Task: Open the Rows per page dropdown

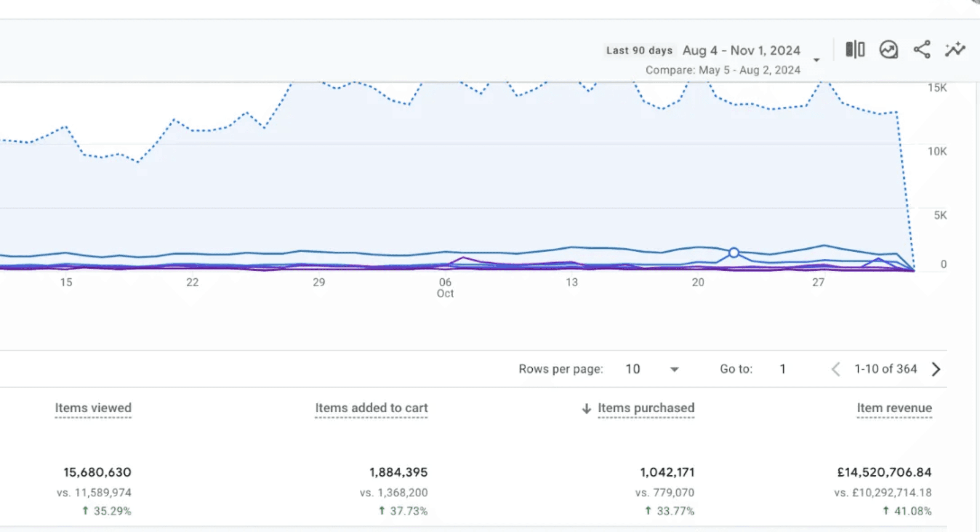Action: click(x=652, y=369)
